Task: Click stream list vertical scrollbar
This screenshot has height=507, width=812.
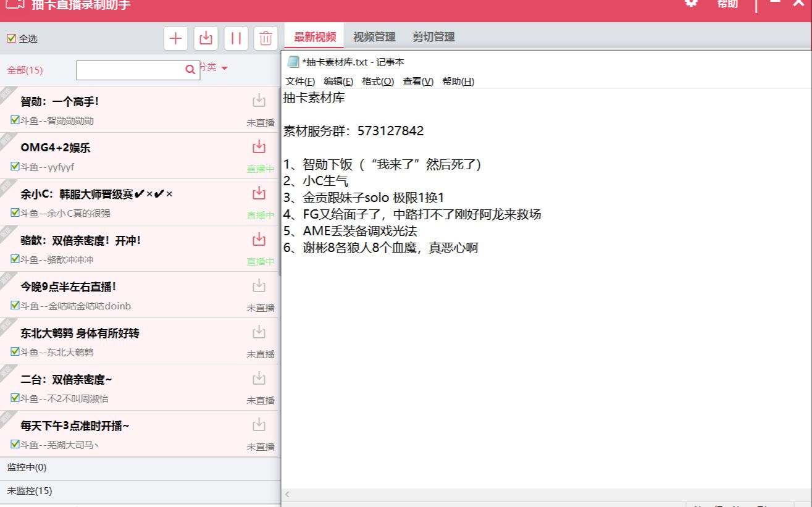Action: coord(279,182)
